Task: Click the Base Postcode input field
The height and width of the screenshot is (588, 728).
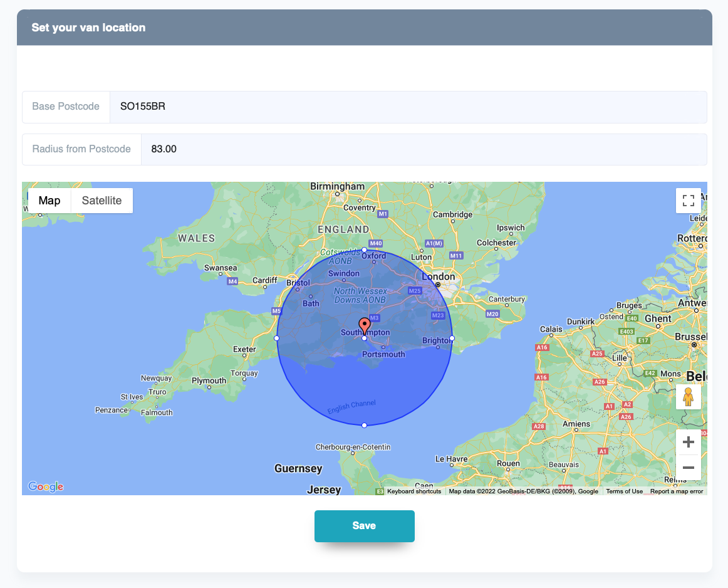Action: pyautogui.click(x=407, y=107)
